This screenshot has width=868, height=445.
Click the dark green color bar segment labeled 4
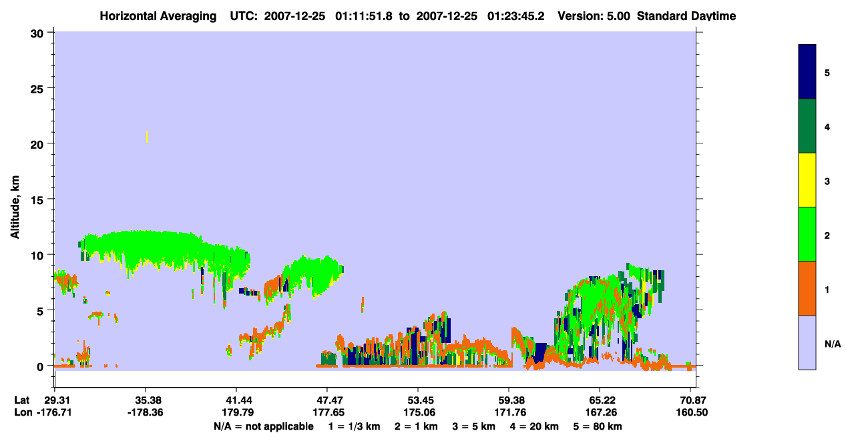point(807,126)
